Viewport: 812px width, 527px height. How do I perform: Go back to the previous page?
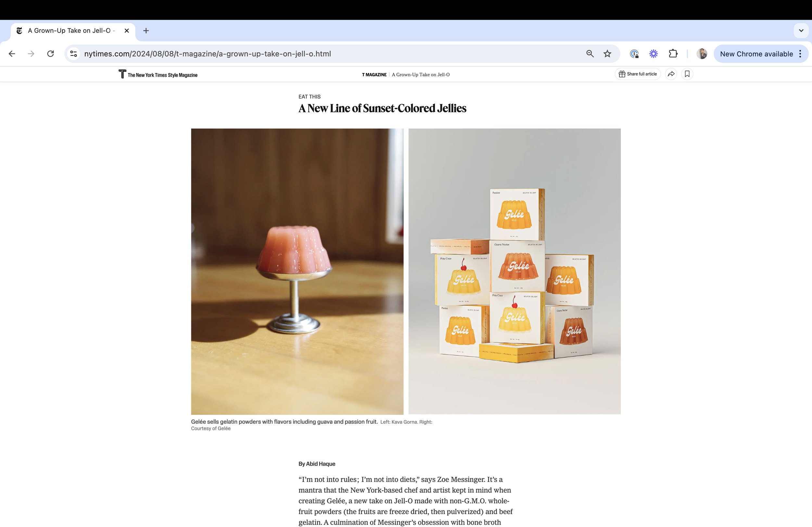coord(12,54)
